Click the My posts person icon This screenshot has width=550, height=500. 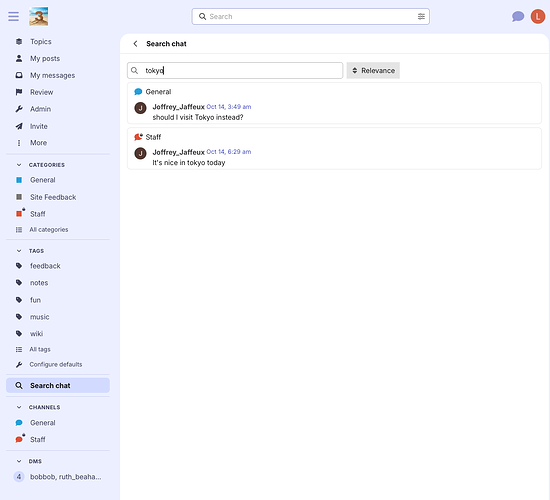click(x=19, y=58)
